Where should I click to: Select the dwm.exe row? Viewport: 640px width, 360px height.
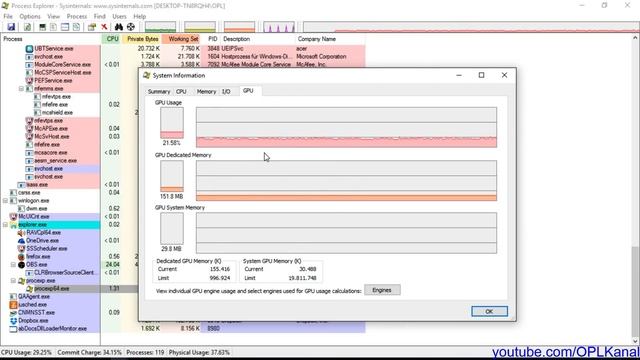[50, 209]
